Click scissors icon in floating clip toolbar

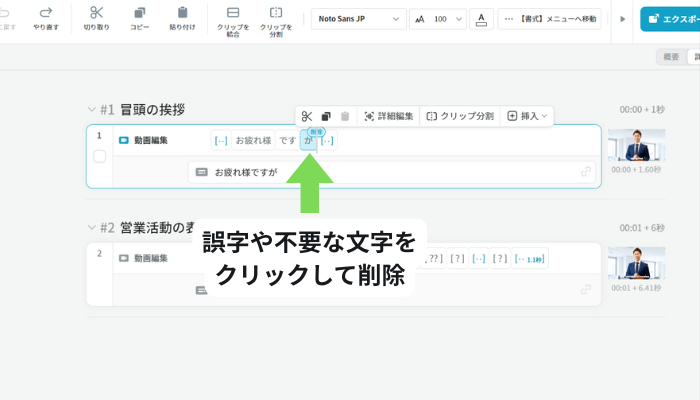(x=307, y=116)
